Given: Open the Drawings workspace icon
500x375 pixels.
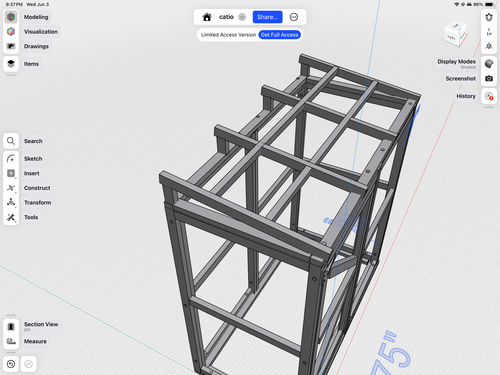Looking at the screenshot, I should [11, 46].
